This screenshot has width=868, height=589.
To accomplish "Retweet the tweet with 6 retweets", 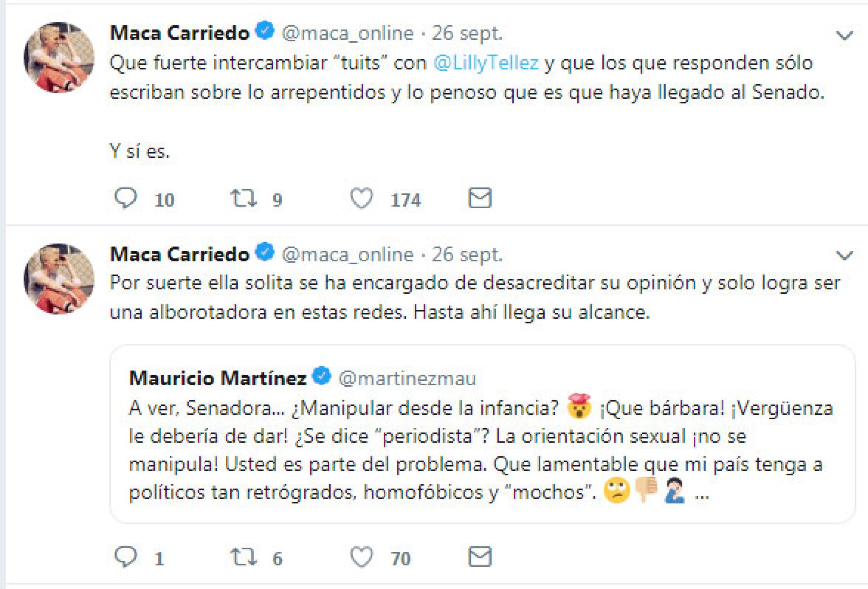I will (244, 557).
